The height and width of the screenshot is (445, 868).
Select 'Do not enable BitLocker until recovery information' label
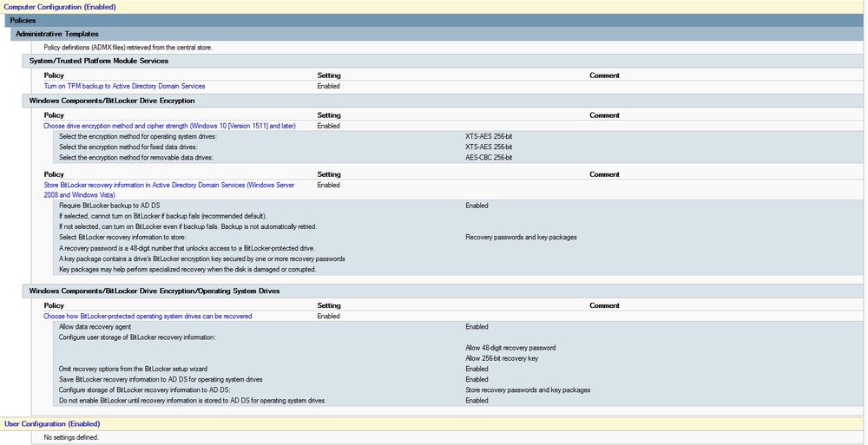tap(192, 401)
